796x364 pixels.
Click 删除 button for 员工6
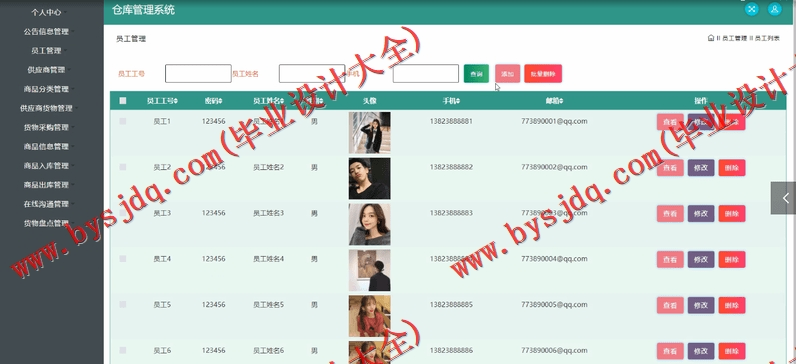coord(732,351)
